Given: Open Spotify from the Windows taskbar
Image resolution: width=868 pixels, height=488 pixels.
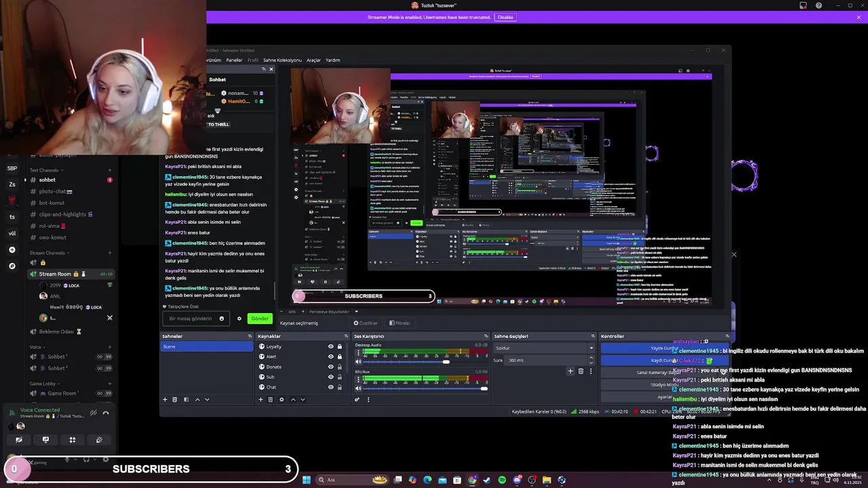Looking at the screenshot, I should [502, 480].
